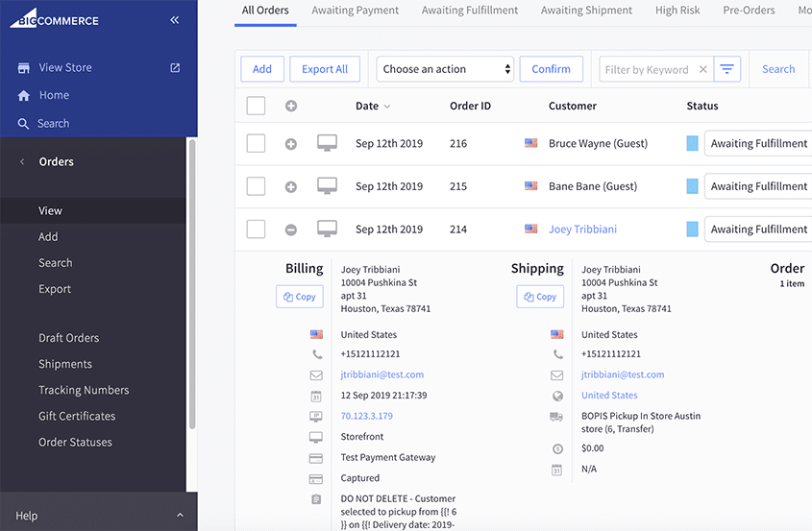Image resolution: width=812 pixels, height=531 pixels.
Task: Expand order 216 with plus icon
Action: [x=291, y=144]
